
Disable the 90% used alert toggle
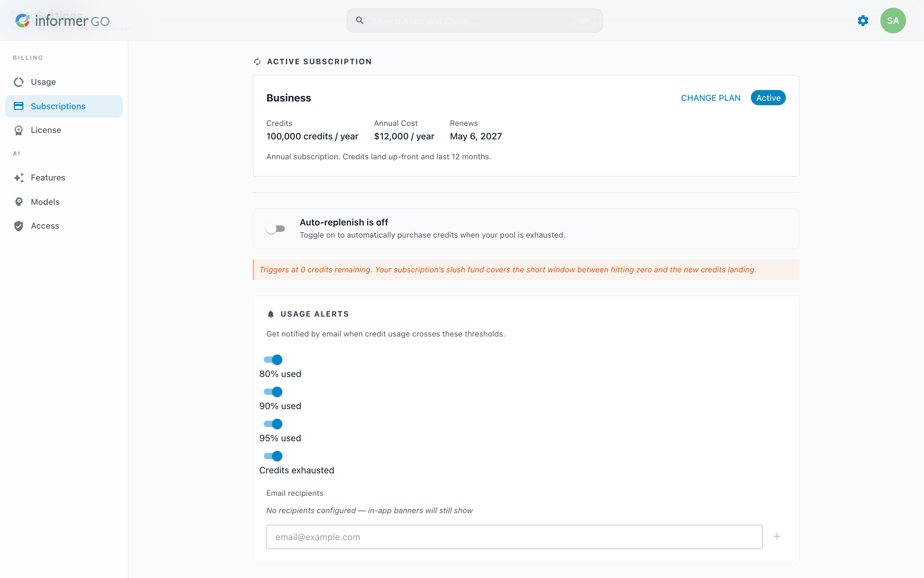tap(273, 392)
